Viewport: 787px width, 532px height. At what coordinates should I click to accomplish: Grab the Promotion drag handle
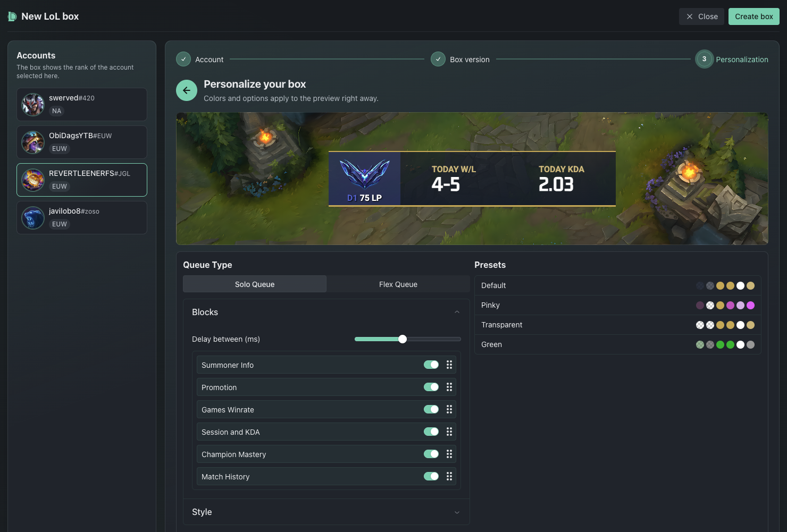[x=449, y=387]
